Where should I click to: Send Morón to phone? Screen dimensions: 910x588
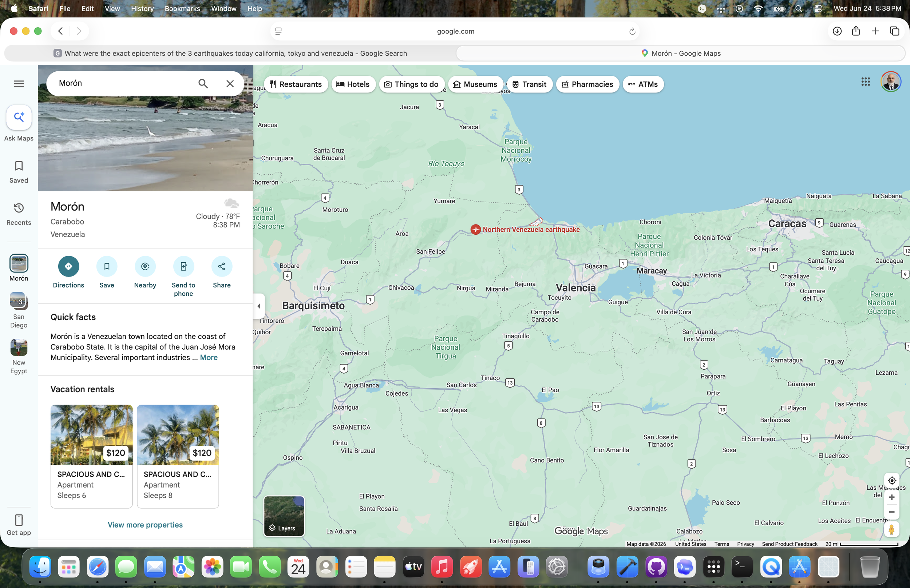click(x=184, y=277)
